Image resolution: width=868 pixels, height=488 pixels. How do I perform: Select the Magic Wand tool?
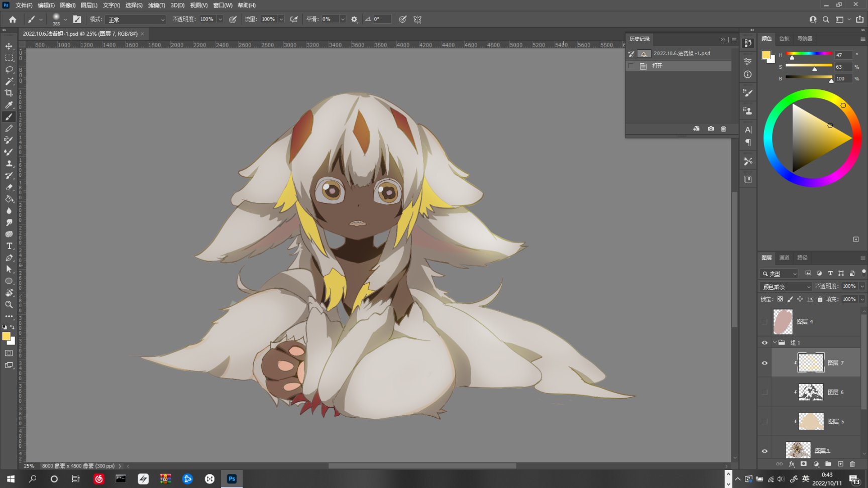coord(9,81)
